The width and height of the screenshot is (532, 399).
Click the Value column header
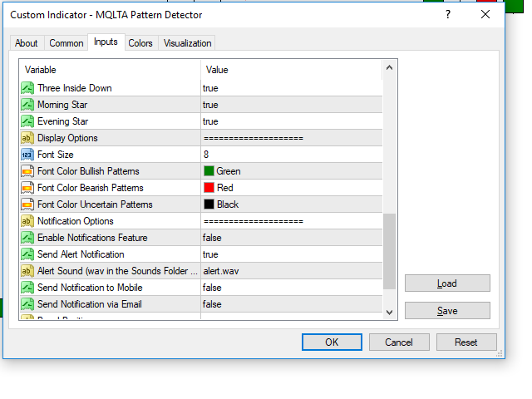coord(292,70)
